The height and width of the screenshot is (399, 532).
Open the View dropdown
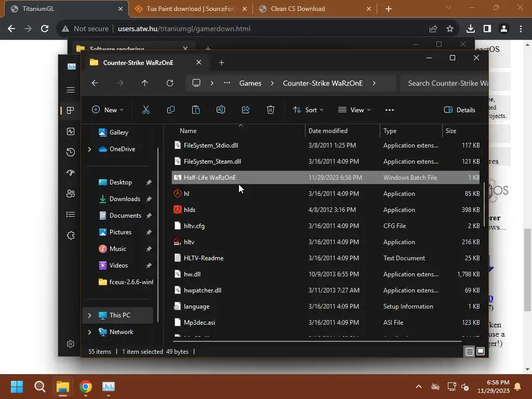point(354,110)
